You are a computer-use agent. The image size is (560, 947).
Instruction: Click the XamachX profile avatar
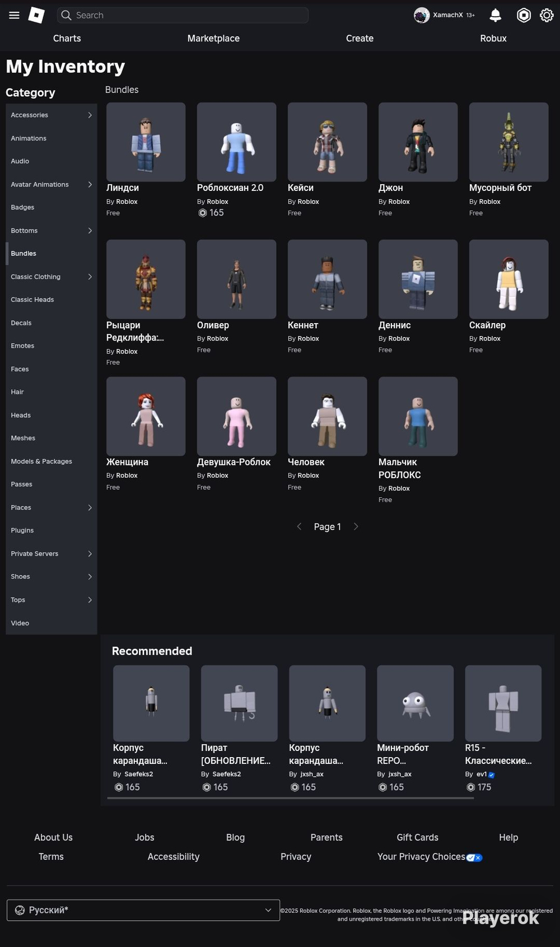[x=422, y=15]
